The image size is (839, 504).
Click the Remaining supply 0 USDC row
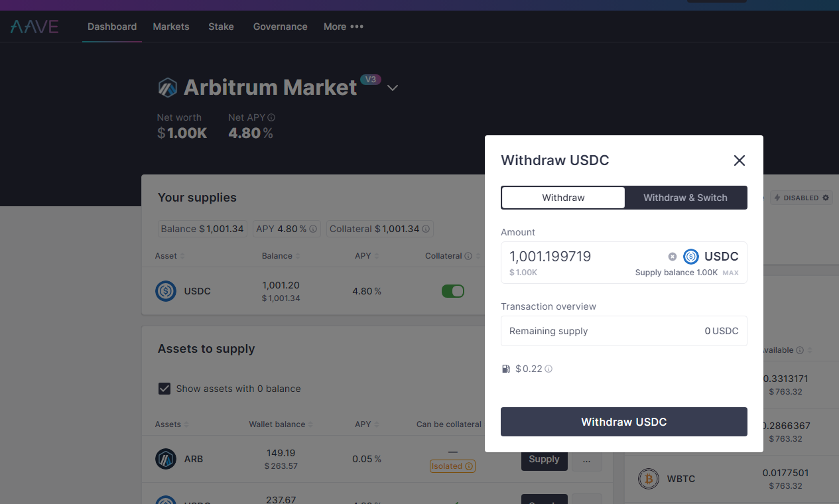tap(624, 331)
